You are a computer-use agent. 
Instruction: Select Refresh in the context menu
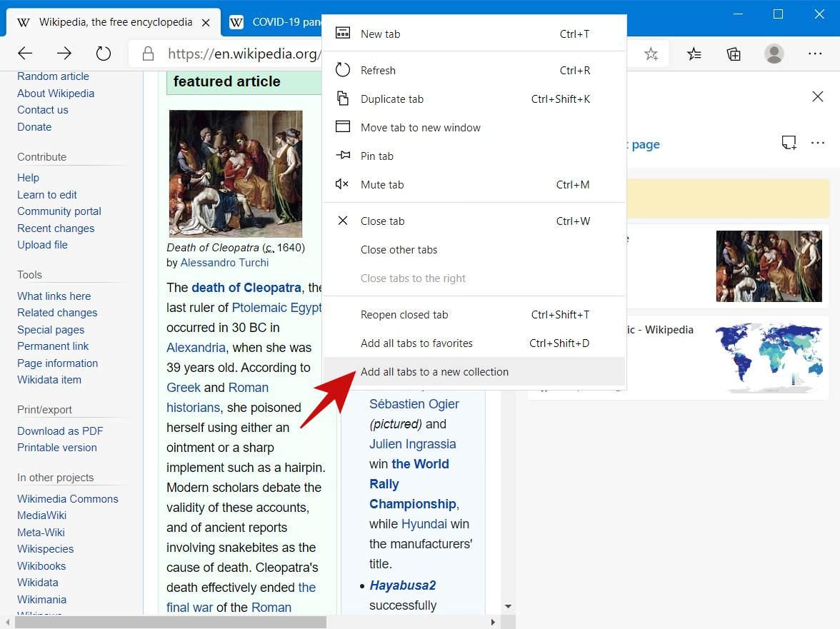(x=474, y=70)
